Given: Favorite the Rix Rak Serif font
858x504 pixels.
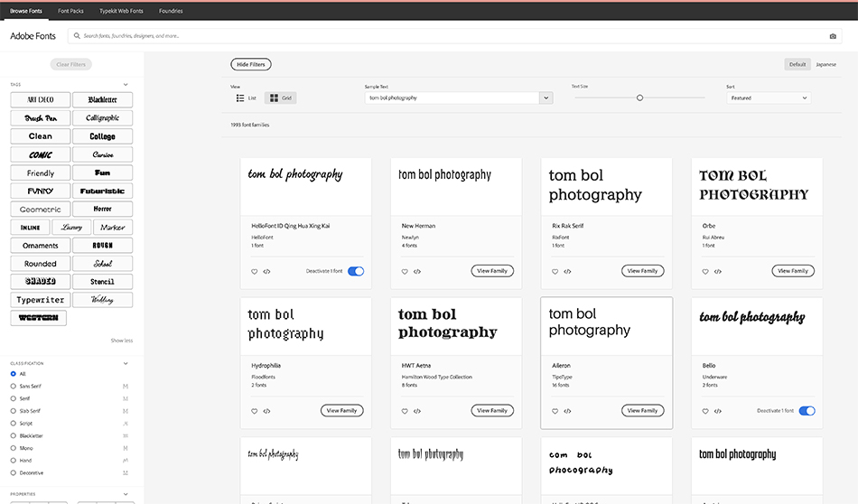Looking at the screenshot, I should point(555,272).
